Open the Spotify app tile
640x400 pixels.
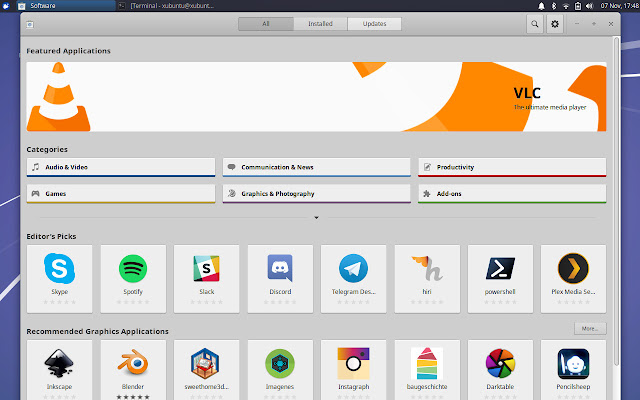133,279
